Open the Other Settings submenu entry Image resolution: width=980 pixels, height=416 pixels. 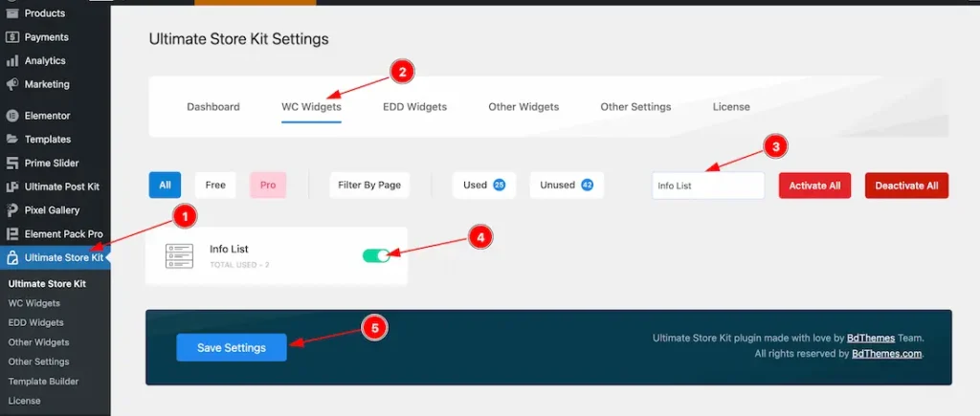pos(38,361)
